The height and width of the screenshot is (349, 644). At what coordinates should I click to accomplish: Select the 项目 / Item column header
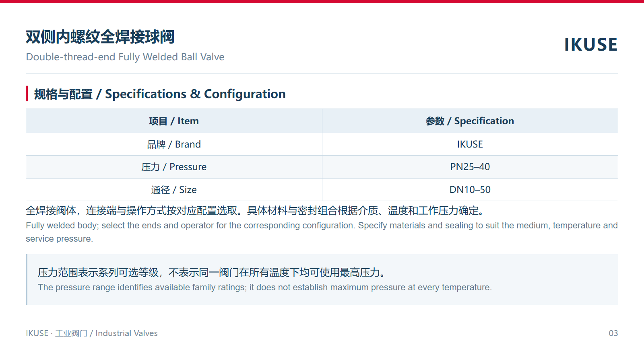pyautogui.click(x=174, y=121)
